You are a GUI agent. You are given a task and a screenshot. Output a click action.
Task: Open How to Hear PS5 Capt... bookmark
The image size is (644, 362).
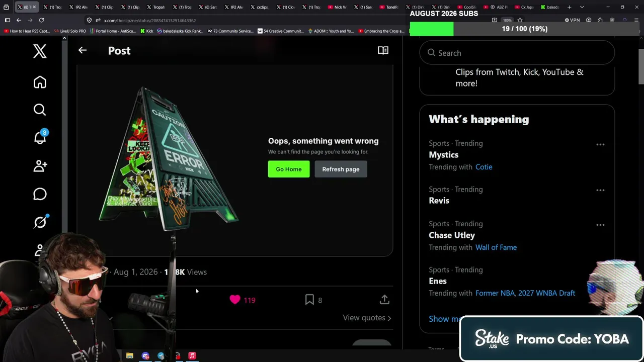pos(27,31)
